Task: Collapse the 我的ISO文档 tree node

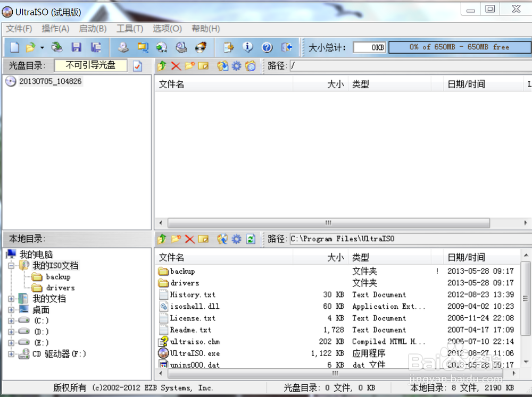Action: click(11, 265)
